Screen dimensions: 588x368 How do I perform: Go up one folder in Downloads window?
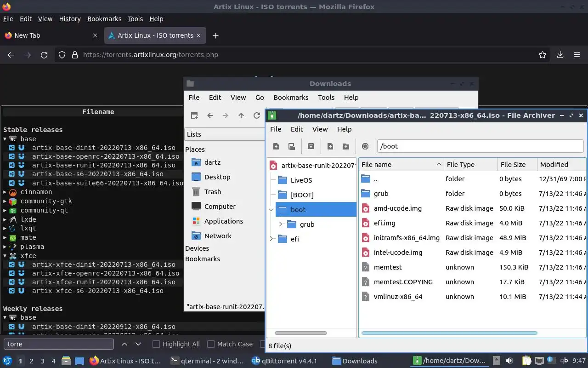[241, 115]
